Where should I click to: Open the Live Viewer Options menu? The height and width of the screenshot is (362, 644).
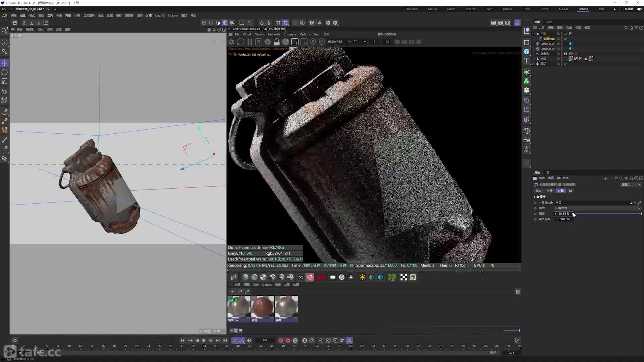(305, 34)
